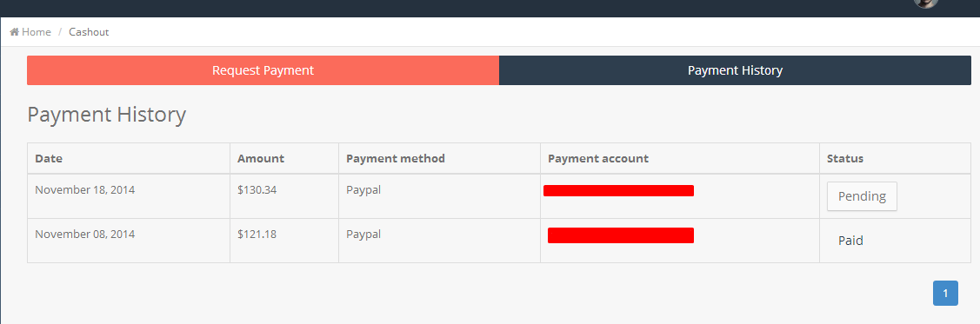Click the $130.34 amount
Screen dimensions: 980x324
257,189
